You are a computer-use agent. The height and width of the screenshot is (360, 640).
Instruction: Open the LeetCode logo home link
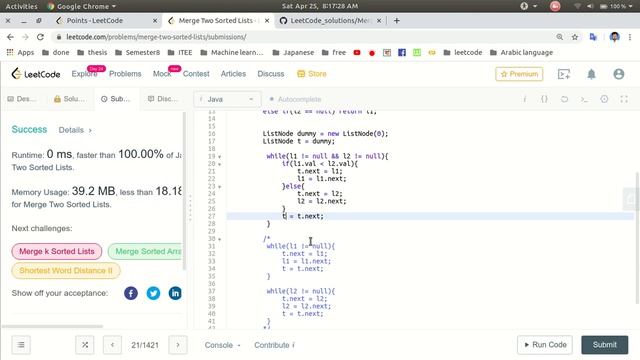click(x=36, y=74)
